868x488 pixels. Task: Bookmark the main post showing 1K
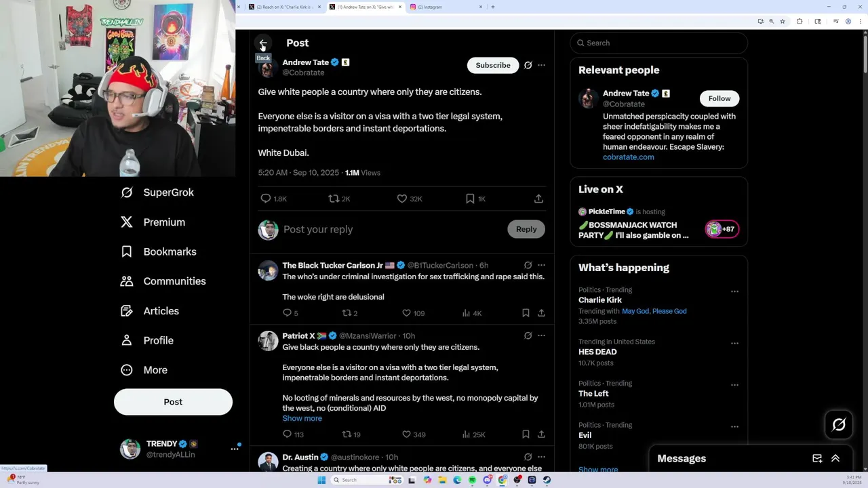coord(475,199)
